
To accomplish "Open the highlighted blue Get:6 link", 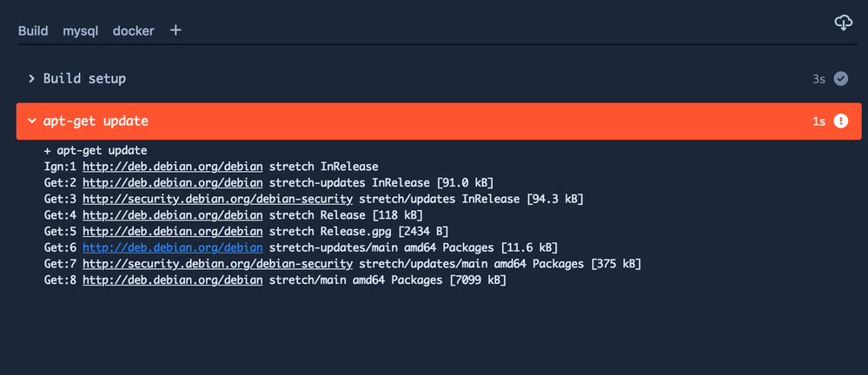I will tap(173, 247).
